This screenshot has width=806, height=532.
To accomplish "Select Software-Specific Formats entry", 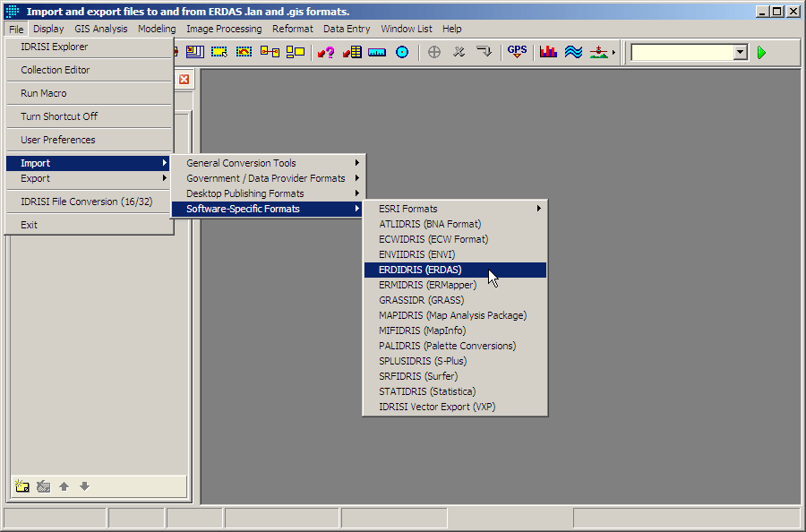I will [268, 209].
